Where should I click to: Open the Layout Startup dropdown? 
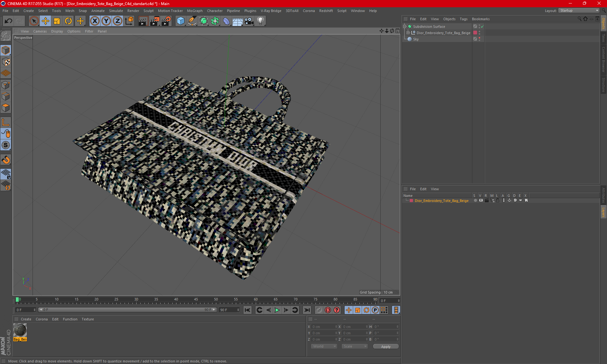coord(579,10)
